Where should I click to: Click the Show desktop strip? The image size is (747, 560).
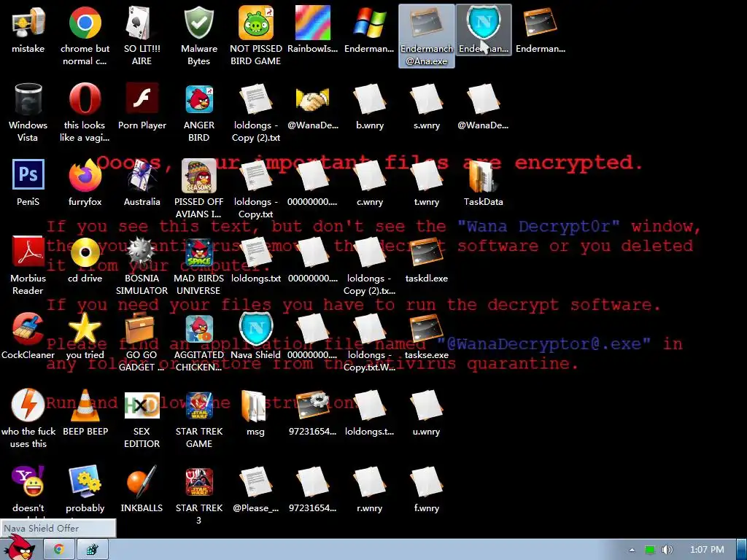741,550
